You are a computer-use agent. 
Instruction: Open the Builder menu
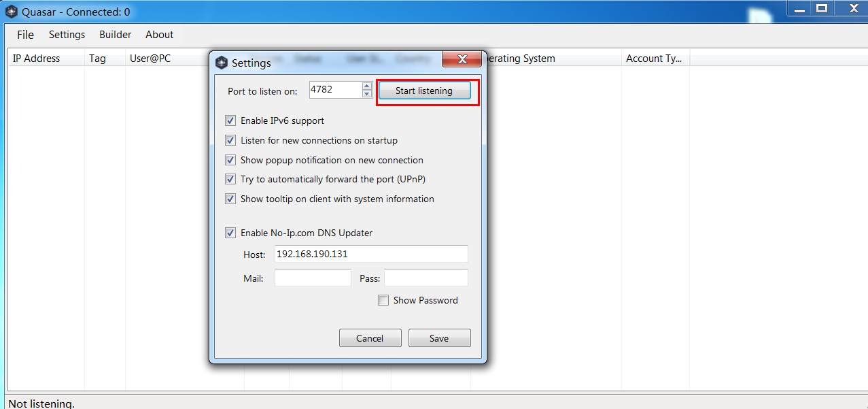(115, 35)
